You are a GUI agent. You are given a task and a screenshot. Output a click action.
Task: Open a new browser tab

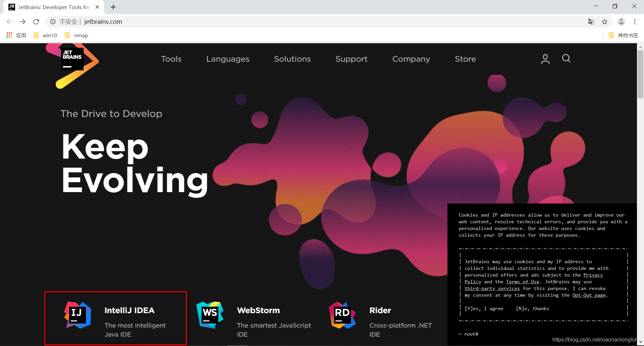(113, 7)
